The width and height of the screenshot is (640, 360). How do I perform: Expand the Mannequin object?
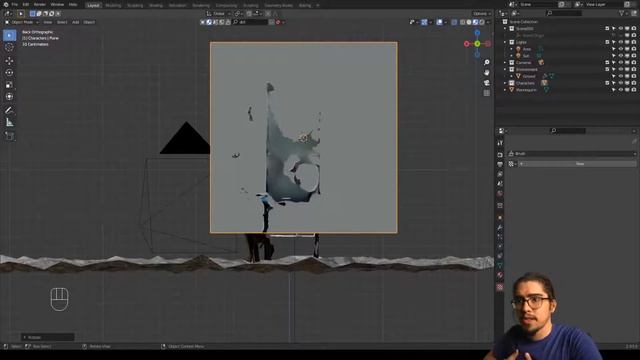[505, 90]
